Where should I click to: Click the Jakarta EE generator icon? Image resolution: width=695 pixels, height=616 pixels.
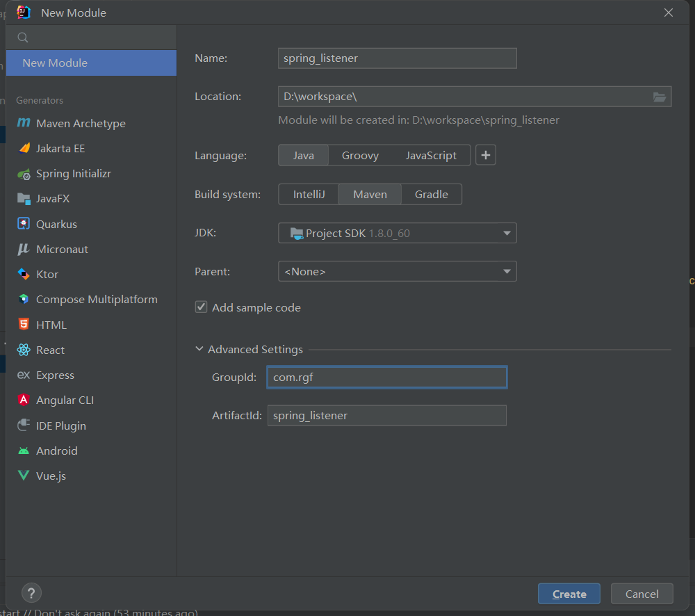[24, 148]
